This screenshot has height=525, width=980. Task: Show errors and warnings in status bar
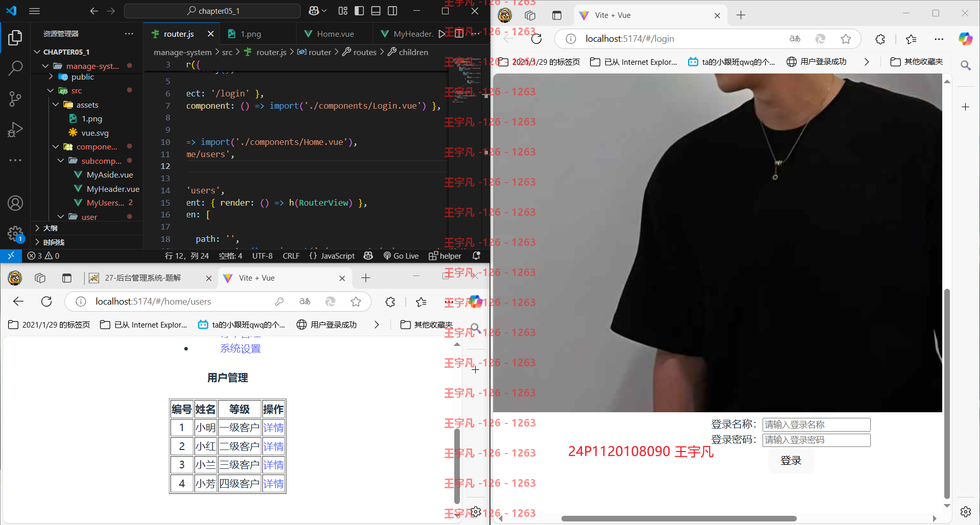pyautogui.click(x=43, y=256)
